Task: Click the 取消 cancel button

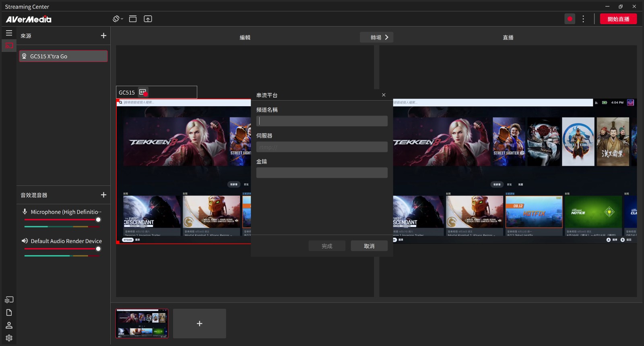Action: pyautogui.click(x=369, y=246)
